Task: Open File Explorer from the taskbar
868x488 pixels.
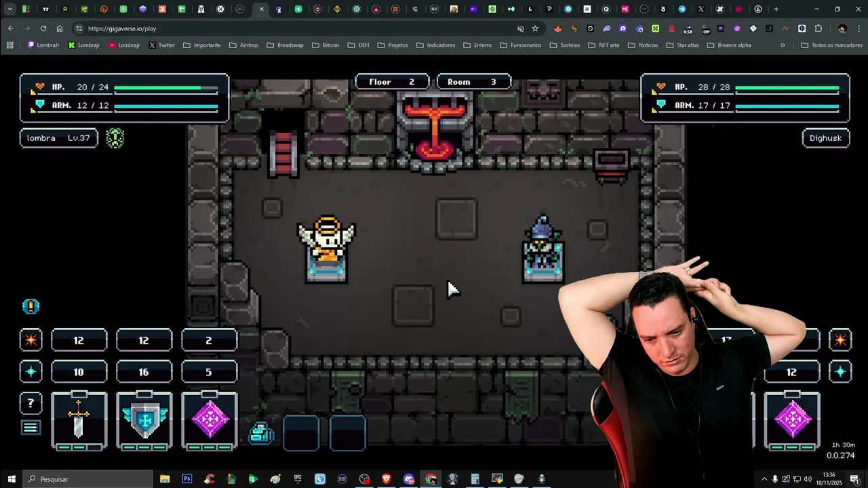Action: [x=165, y=479]
